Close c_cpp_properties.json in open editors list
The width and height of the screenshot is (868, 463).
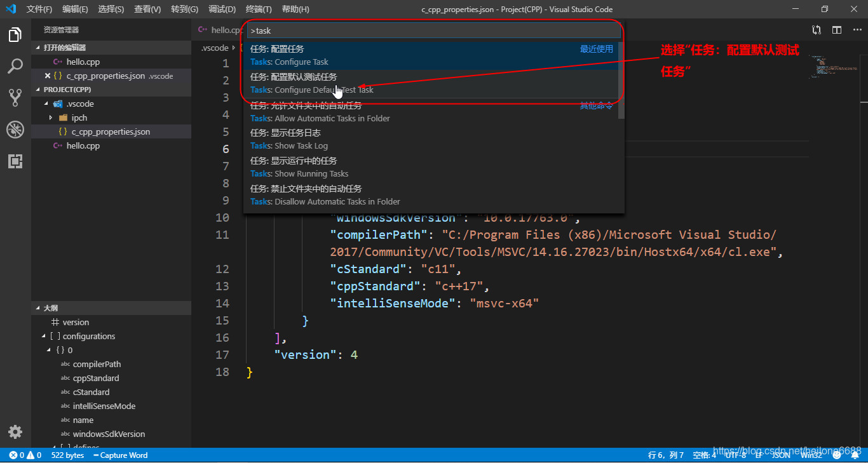[48, 76]
